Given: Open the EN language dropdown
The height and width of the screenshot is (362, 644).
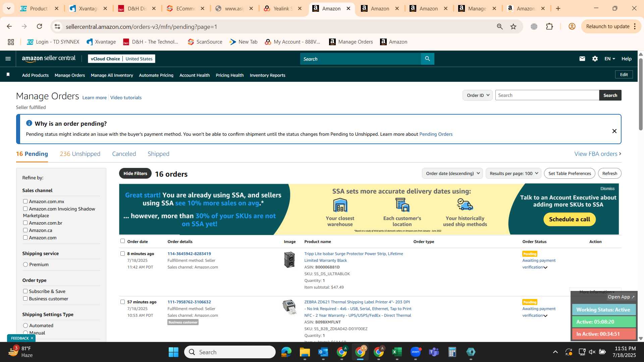Looking at the screenshot, I should 609,59.
